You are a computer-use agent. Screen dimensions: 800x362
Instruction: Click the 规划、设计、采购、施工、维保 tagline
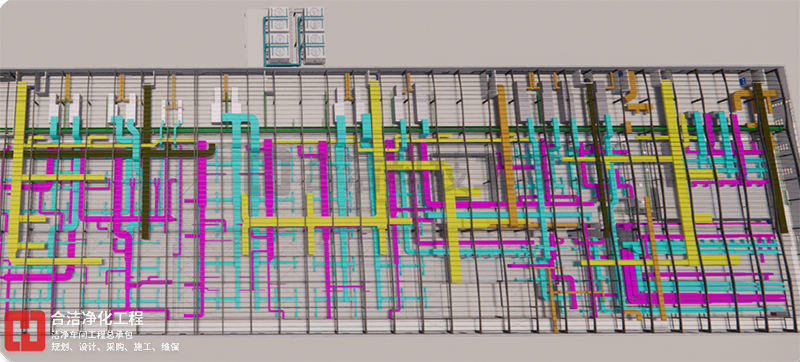point(115,347)
